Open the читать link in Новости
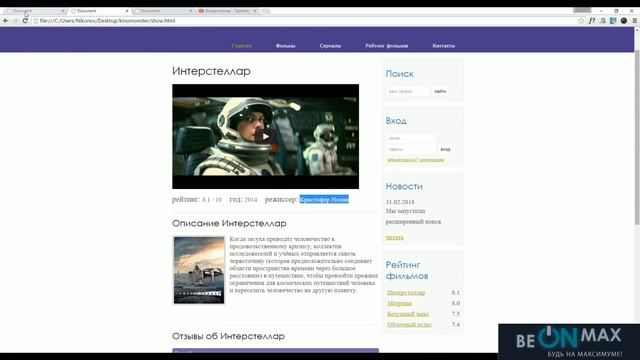 tap(395, 237)
